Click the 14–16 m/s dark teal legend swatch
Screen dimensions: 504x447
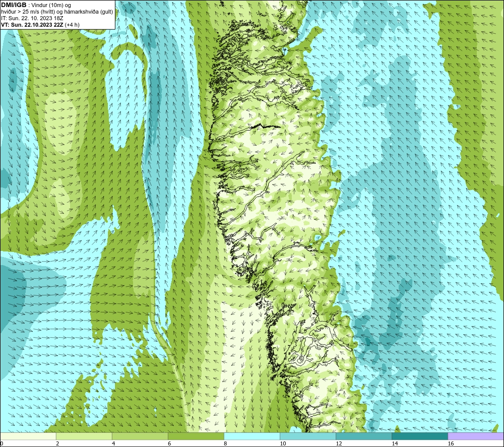click(420, 436)
